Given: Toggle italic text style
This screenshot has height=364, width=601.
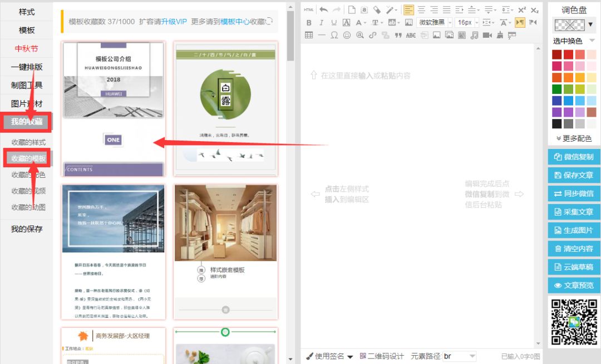Looking at the screenshot, I should [321, 23].
